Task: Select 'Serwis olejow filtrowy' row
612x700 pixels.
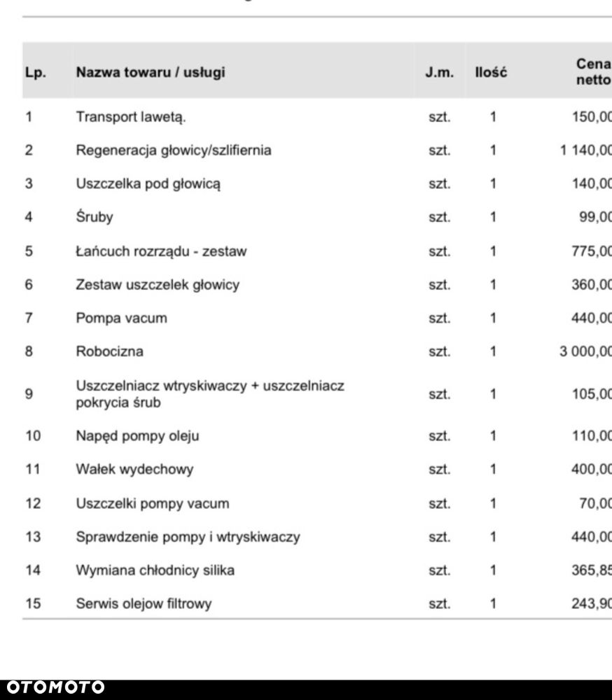Action: pos(144,603)
